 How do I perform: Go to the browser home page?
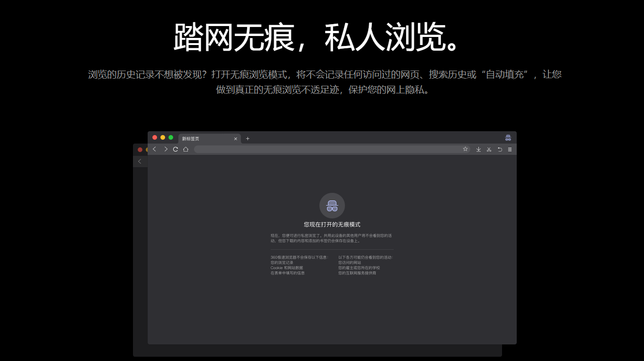pyautogui.click(x=185, y=149)
